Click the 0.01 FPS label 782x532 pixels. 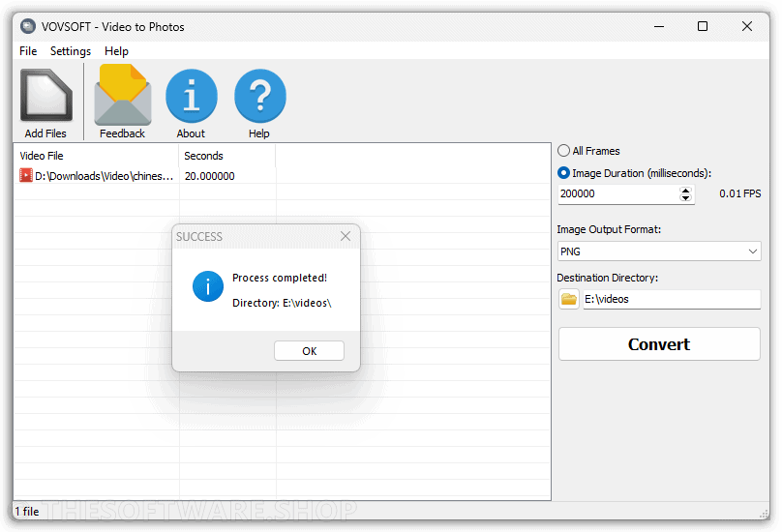coord(740,193)
